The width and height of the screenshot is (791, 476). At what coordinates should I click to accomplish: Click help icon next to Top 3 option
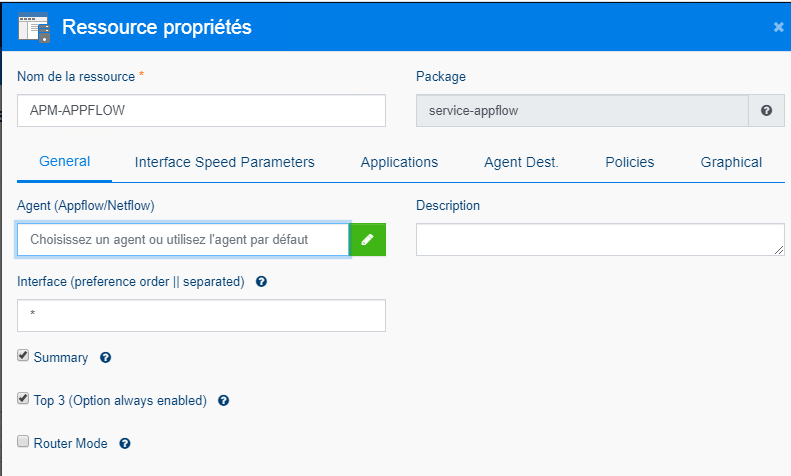click(223, 400)
